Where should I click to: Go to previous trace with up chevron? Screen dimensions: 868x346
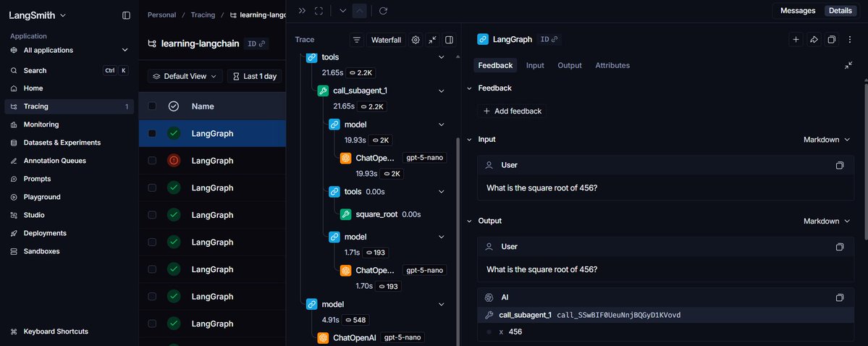(359, 11)
